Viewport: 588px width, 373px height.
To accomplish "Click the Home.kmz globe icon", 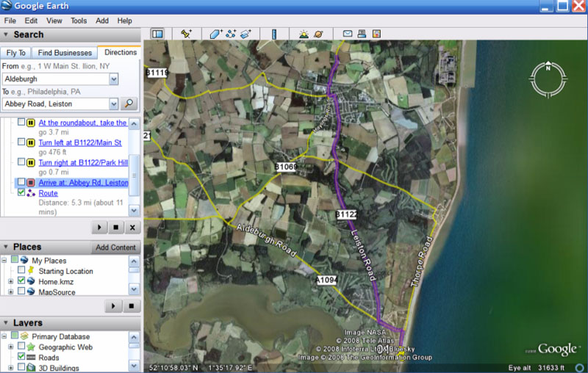I will 31,281.
